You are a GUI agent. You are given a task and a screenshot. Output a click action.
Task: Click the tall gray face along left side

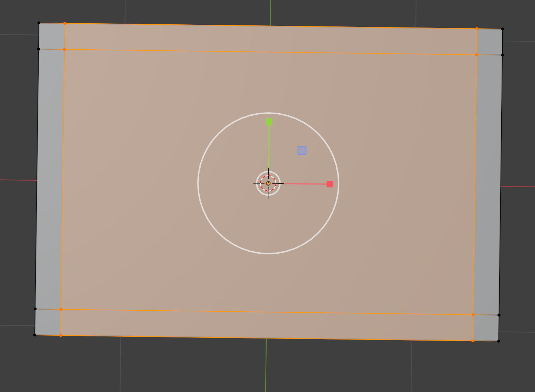[50, 179]
